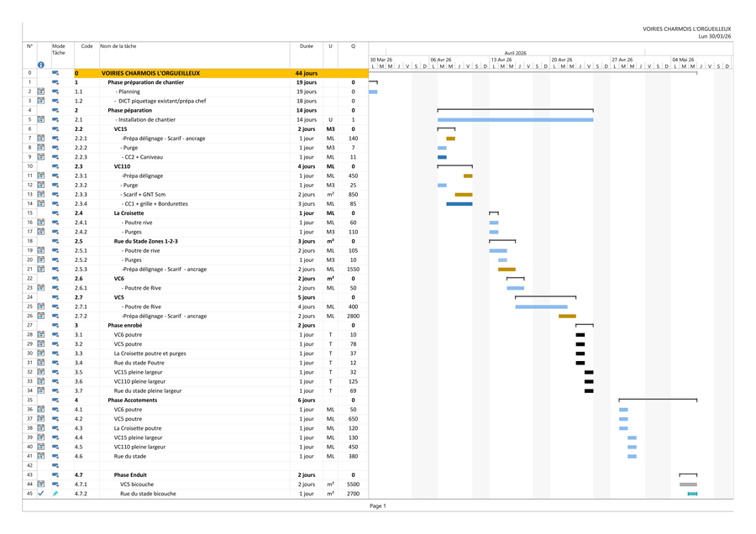Click the calendar indicator icon on row 44
Viewport: 756px width, 534px height.
(x=40, y=484)
